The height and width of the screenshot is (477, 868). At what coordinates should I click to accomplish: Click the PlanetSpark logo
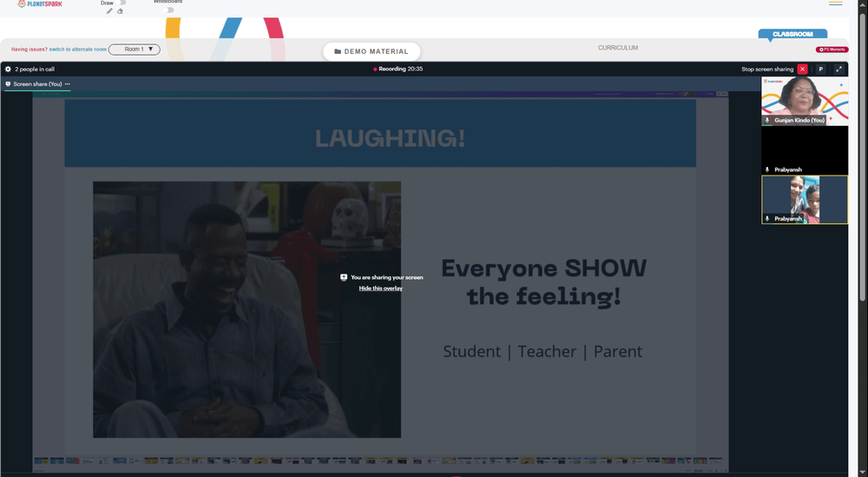[40, 3]
